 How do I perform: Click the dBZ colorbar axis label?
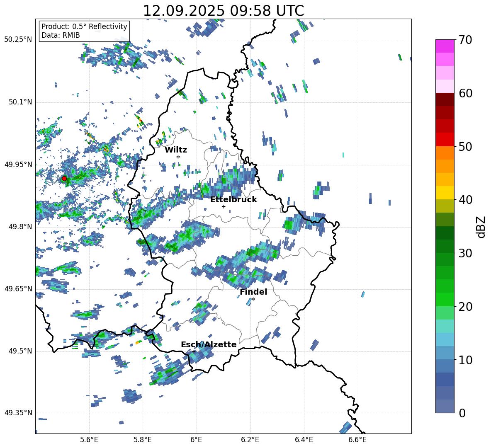pos(481,227)
